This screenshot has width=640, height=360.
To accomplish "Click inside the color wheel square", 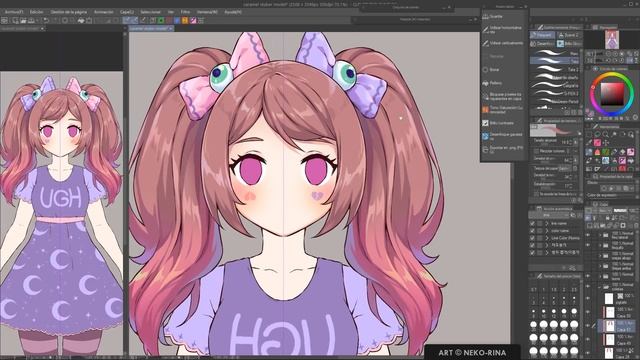I will coord(612,93).
